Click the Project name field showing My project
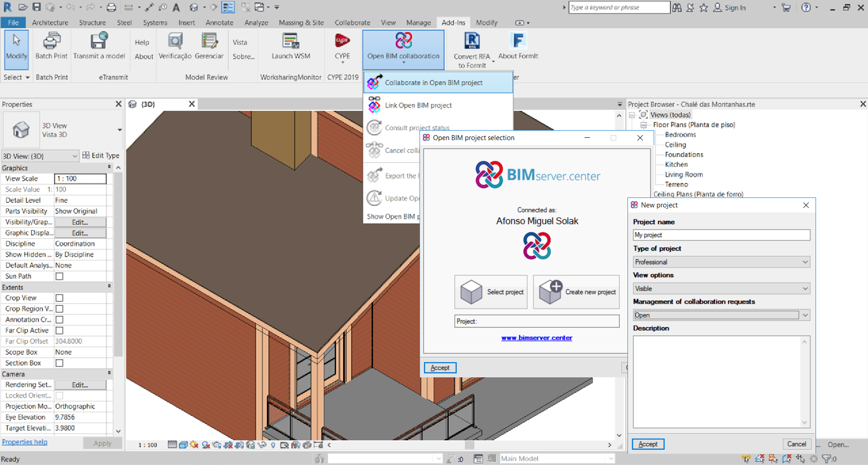Viewport: 868px width, 465px height. click(721, 235)
